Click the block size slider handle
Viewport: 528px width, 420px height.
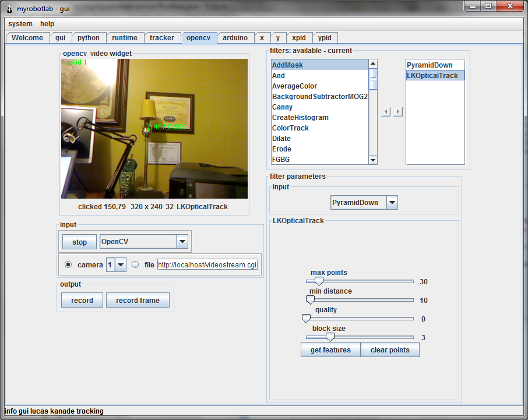click(x=330, y=337)
